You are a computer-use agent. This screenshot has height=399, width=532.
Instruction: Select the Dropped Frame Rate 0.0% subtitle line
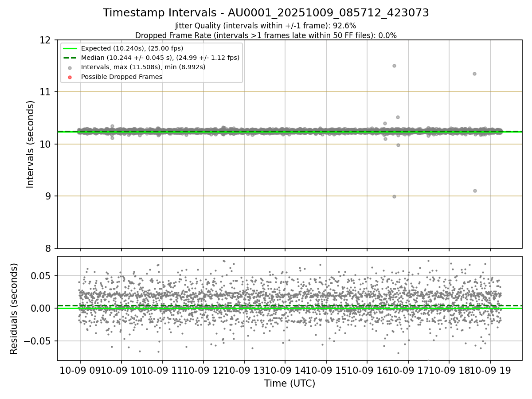[x=266, y=35]
